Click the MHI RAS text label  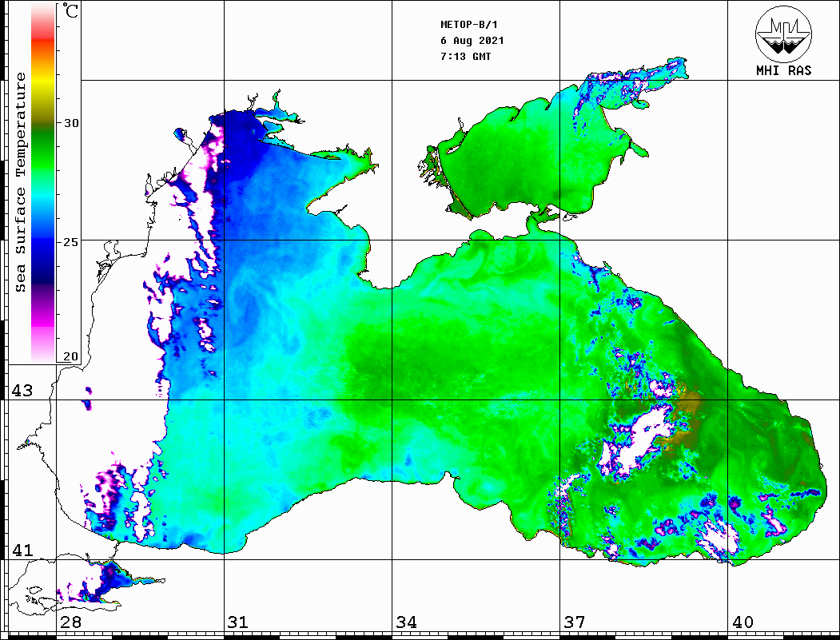click(x=783, y=70)
